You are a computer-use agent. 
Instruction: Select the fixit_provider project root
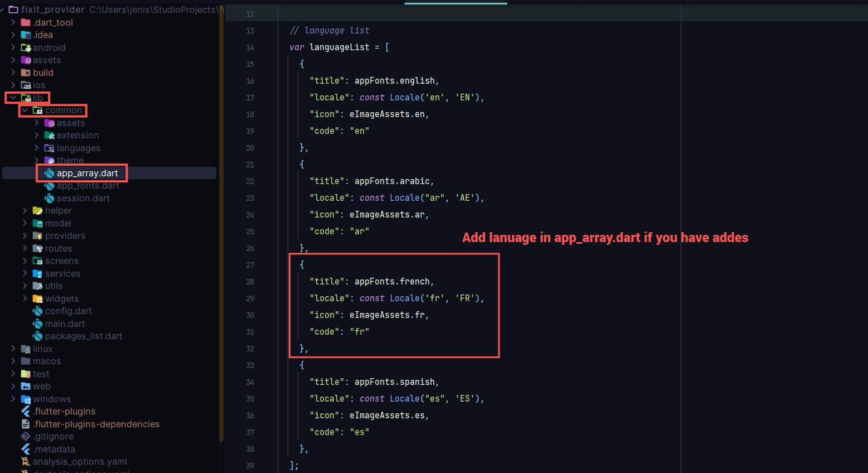click(52, 9)
